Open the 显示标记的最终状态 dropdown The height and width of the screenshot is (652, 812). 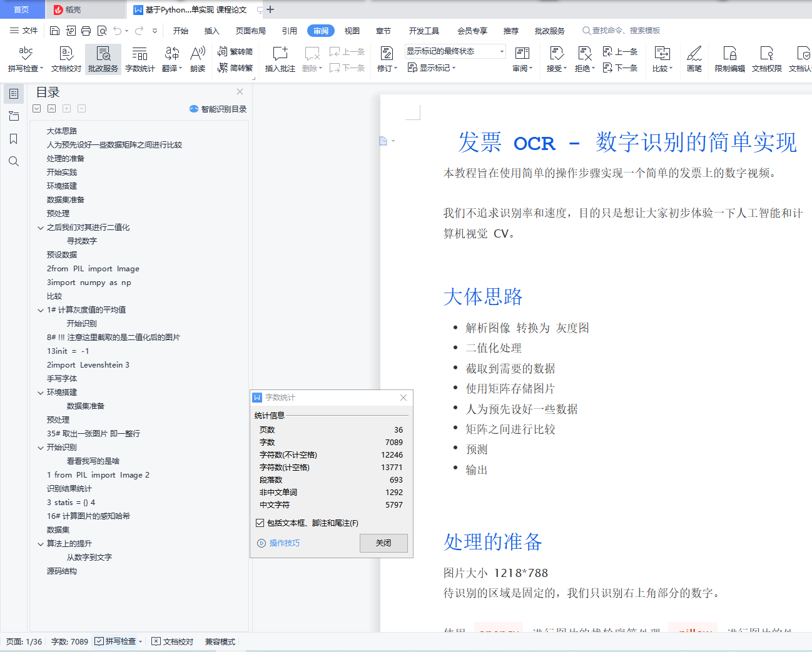click(x=455, y=51)
